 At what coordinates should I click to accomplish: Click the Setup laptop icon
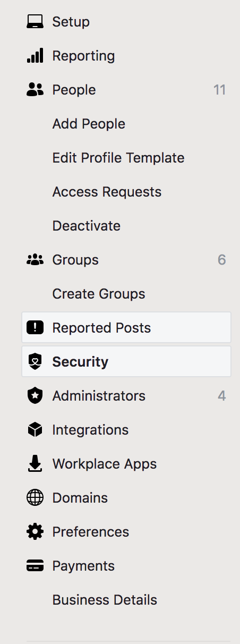(x=35, y=22)
